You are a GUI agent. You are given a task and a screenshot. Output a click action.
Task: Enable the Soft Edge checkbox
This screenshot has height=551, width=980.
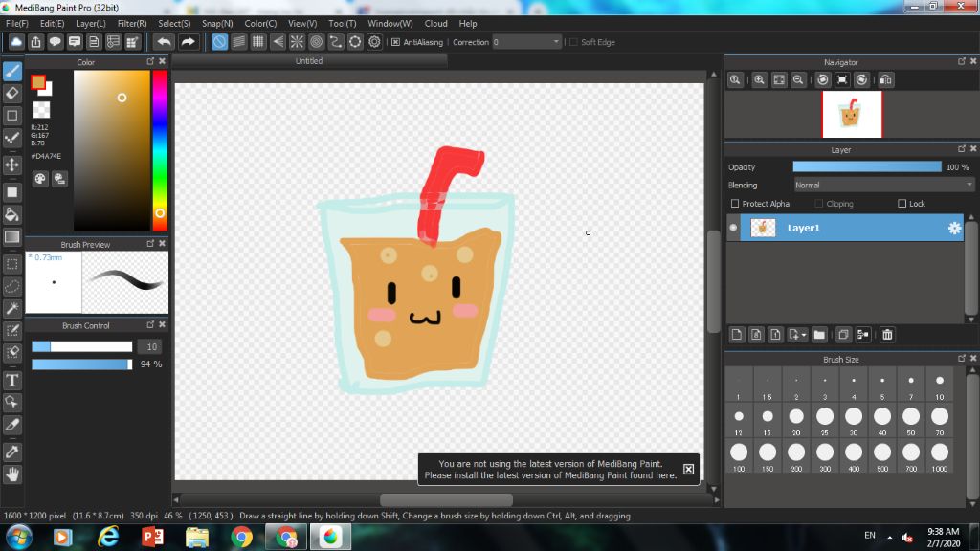pos(574,42)
